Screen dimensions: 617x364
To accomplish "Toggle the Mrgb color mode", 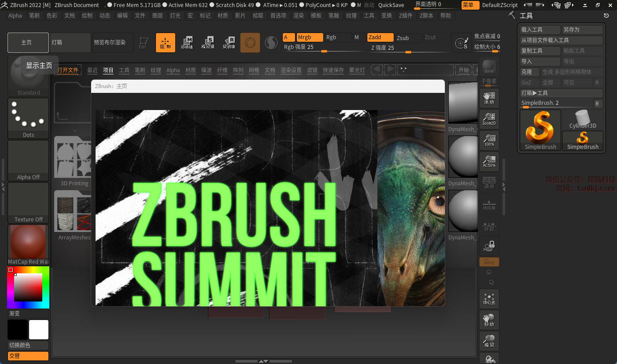I will (x=310, y=37).
